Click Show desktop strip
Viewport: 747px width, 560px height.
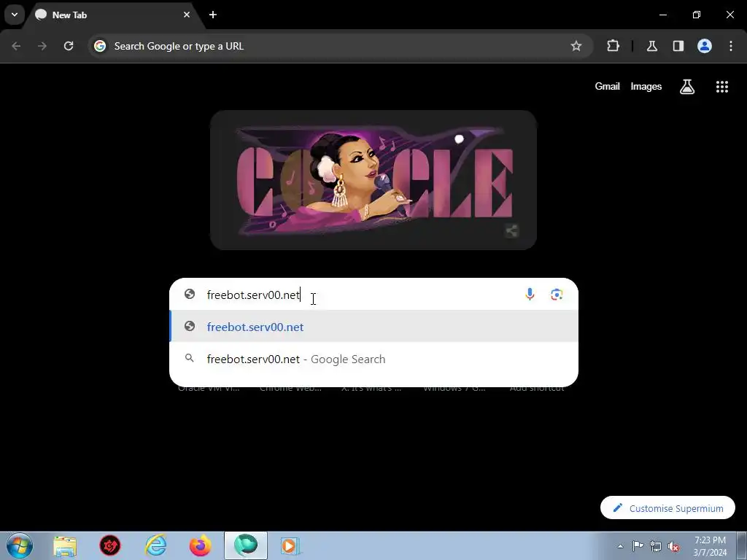(x=742, y=545)
